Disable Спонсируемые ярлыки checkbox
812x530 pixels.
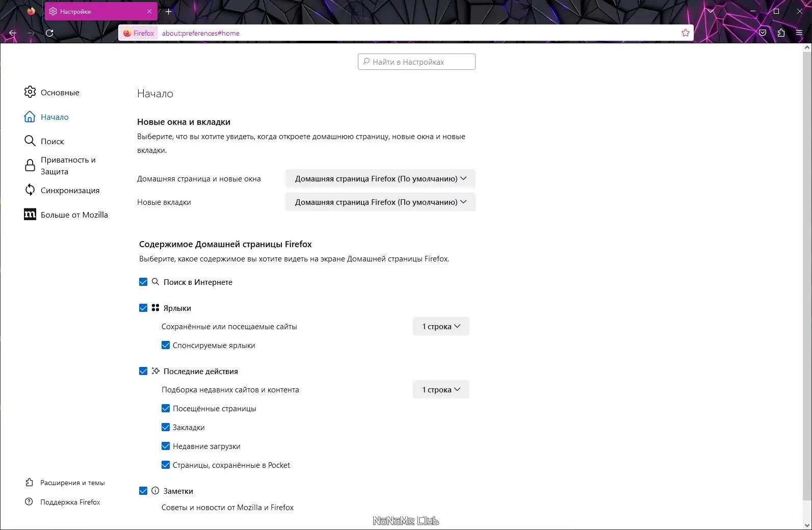pyautogui.click(x=166, y=345)
